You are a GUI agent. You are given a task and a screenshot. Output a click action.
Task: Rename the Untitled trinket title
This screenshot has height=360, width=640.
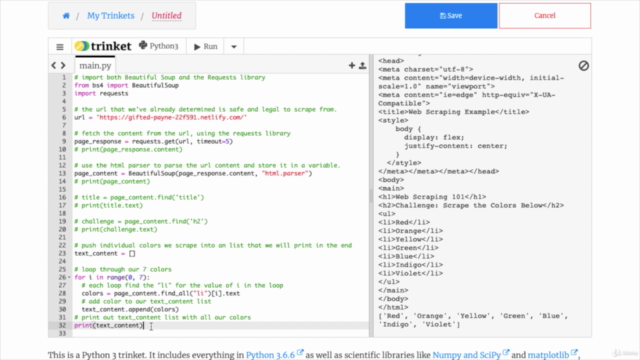pos(167,16)
